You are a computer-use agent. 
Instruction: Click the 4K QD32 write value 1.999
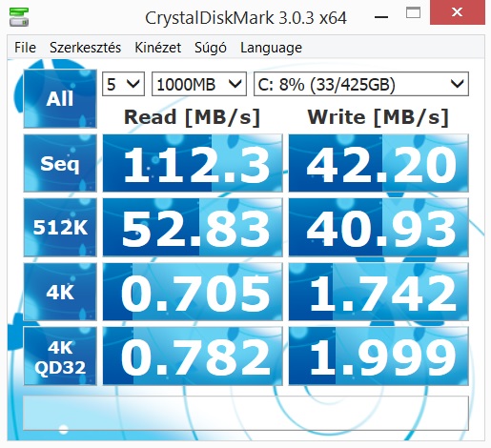click(x=378, y=356)
